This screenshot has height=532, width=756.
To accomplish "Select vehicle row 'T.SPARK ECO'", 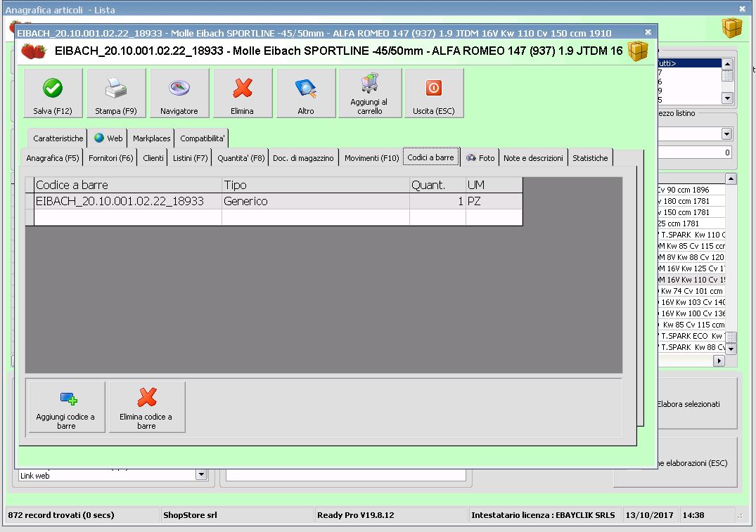I will pos(691,336).
